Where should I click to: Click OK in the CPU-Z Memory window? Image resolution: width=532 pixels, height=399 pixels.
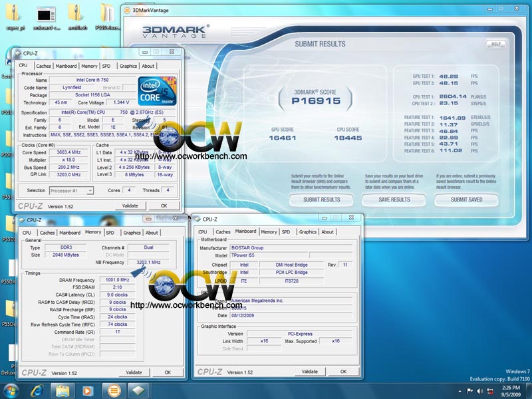(168, 372)
